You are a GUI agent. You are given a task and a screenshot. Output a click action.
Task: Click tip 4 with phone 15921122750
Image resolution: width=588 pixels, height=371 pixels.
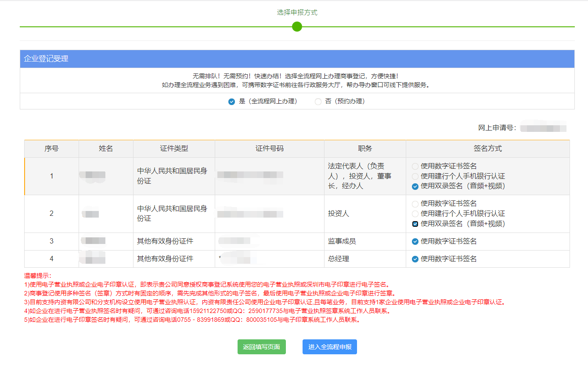(x=207, y=311)
